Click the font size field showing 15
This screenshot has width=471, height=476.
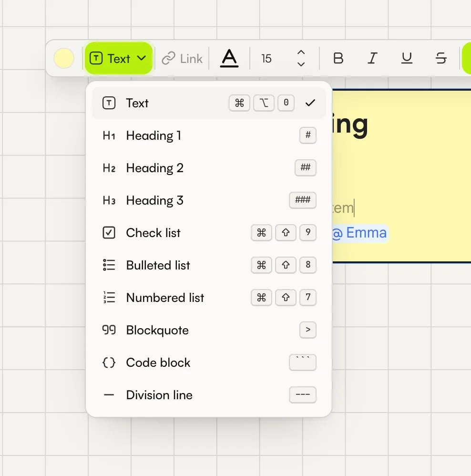(x=266, y=59)
